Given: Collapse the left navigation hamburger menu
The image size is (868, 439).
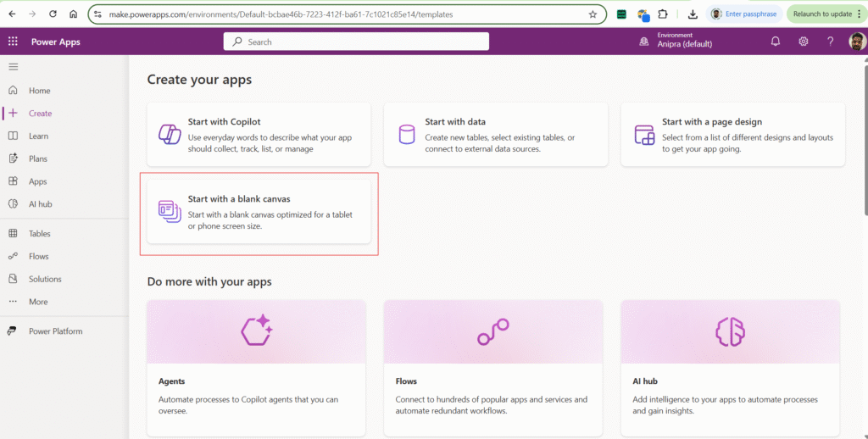Looking at the screenshot, I should 14,67.
